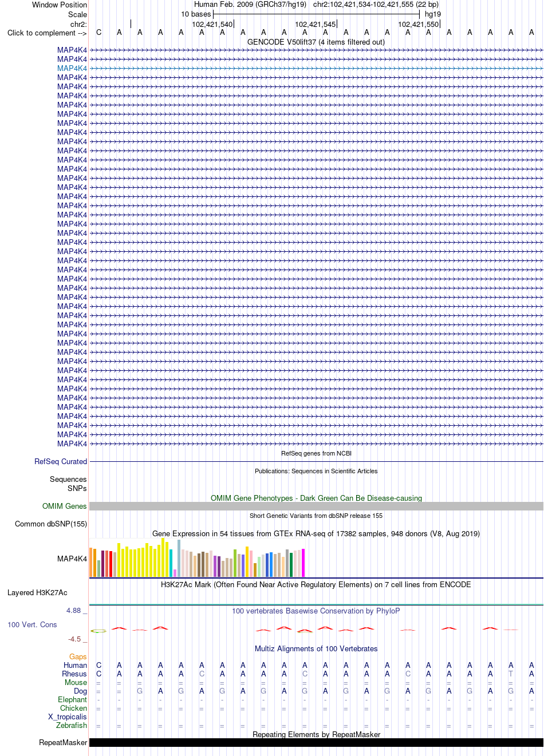This screenshot has height=756, width=544.
Task: Click the OMIM Gene Phenotypes green title
Action: pos(316,498)
